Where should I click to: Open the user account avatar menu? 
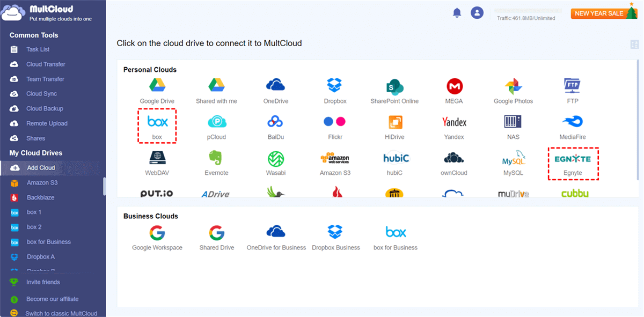pyautogui.click(x=477, y=12)
